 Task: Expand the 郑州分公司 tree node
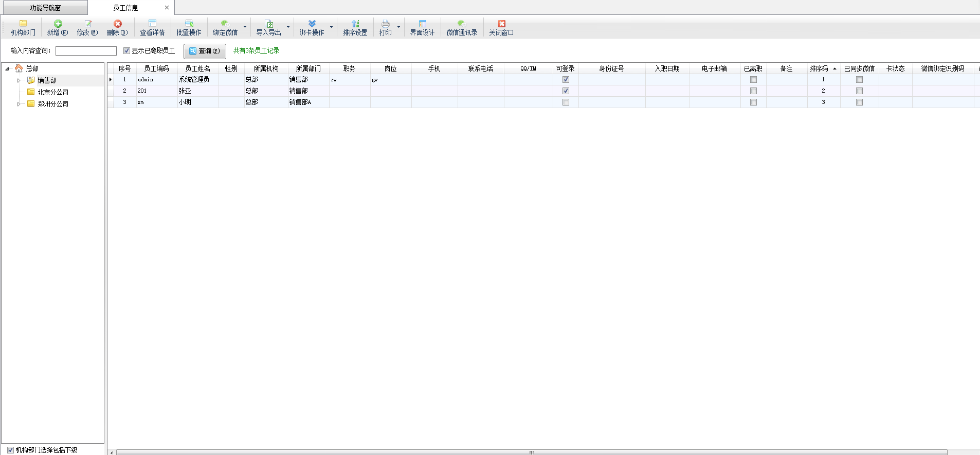(19, 104)
